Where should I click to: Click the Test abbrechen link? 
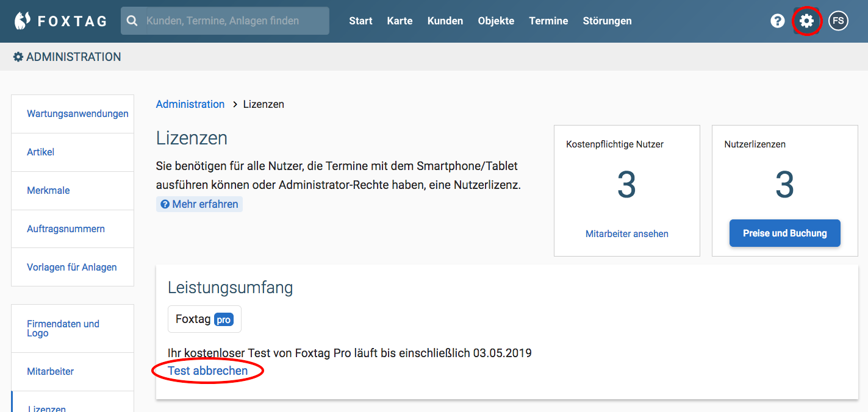pyautogui.click(x=208, y=371)
